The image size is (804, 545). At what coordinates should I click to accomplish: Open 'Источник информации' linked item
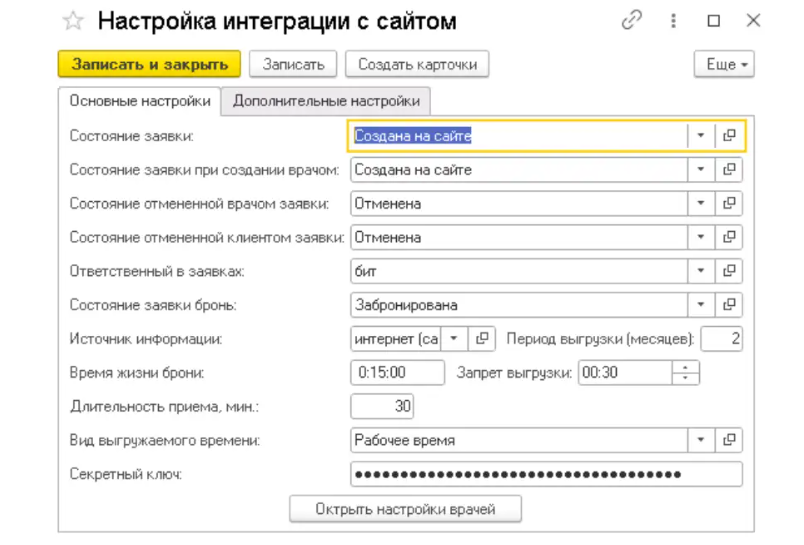[482, 339]
